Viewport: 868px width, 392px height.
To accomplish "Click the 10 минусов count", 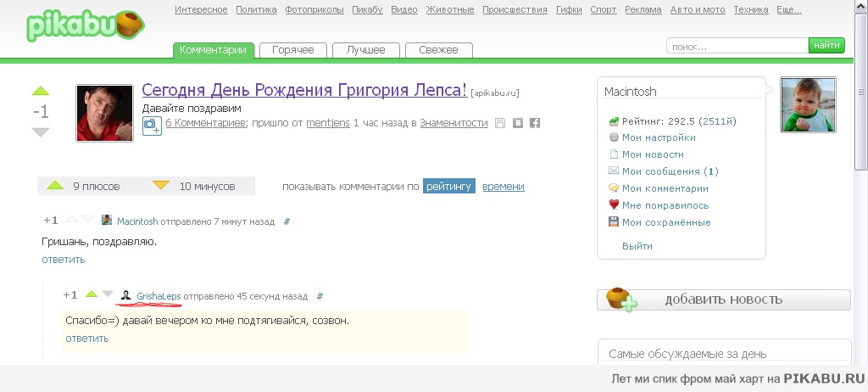I will (x=207, y=187).
